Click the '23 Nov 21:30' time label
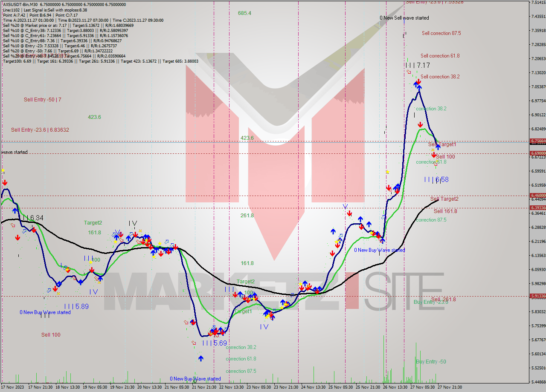Image resolution: width=546 pixels, height=392 pixels. (286, 387)
